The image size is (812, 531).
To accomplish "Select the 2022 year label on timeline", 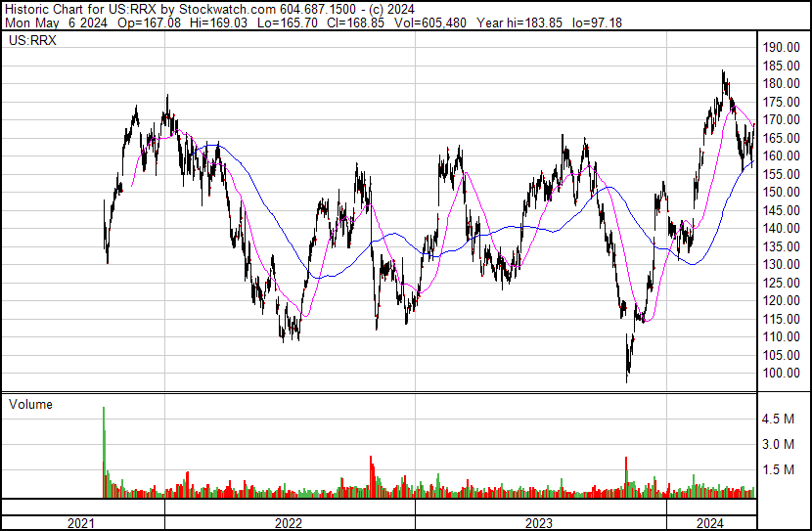I will coord(289,523).
